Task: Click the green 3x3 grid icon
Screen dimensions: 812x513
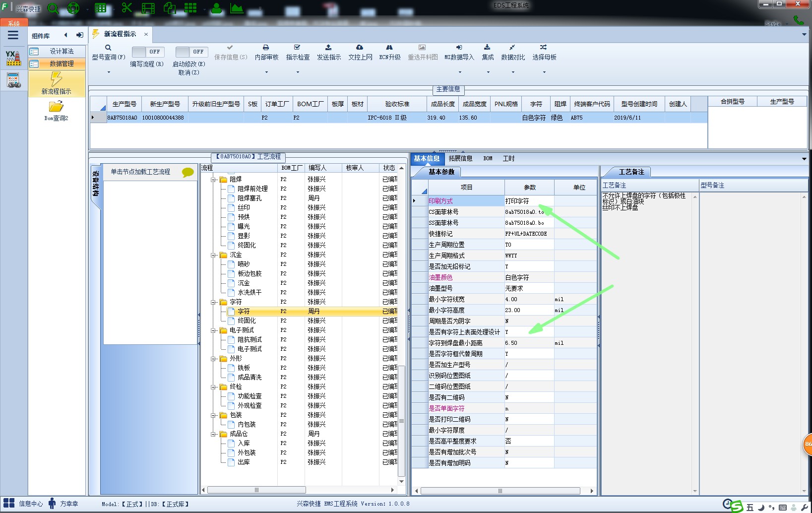Action: tap(190, 8)
